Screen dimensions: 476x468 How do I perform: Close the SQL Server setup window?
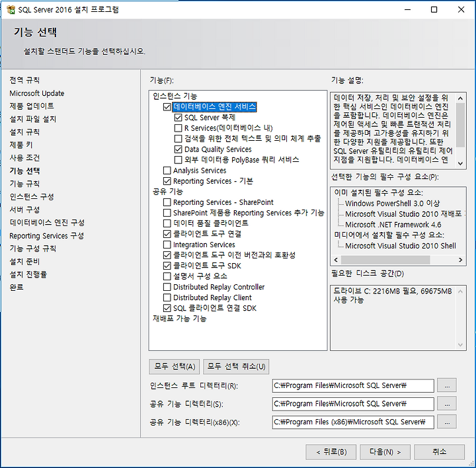(x=461, y=10)
